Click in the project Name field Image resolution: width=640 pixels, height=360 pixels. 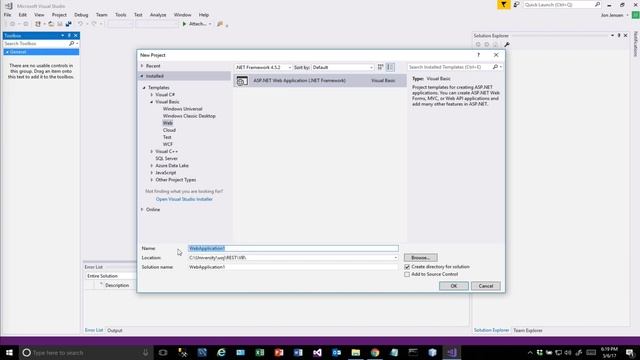pos(293,248)
